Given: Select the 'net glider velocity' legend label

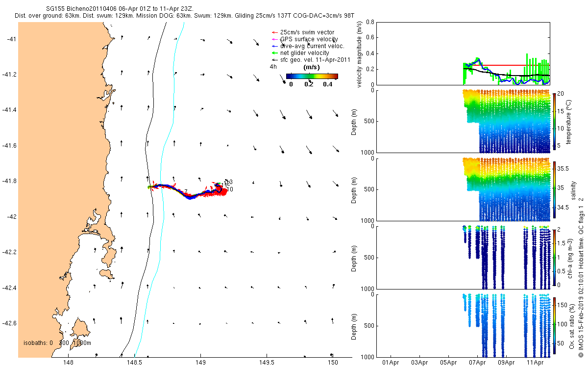Looking at the screenshot, I should tap(304, 53).
